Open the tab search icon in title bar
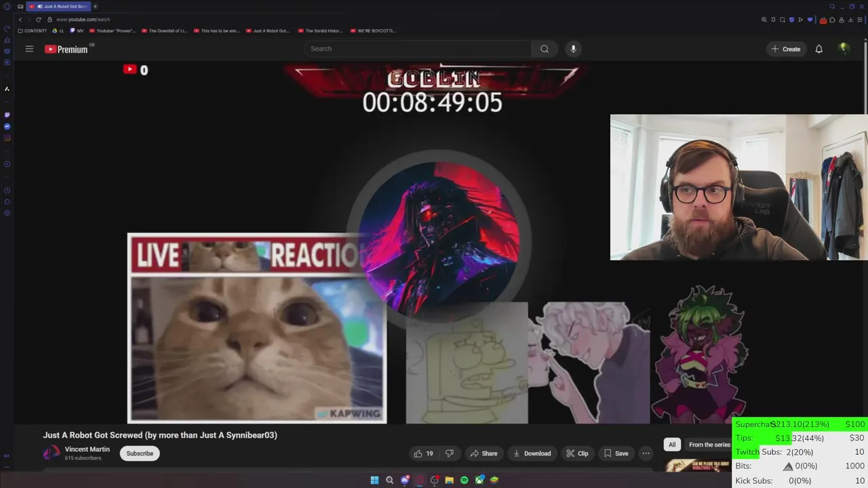868x488 pixels. coord(832,6)
